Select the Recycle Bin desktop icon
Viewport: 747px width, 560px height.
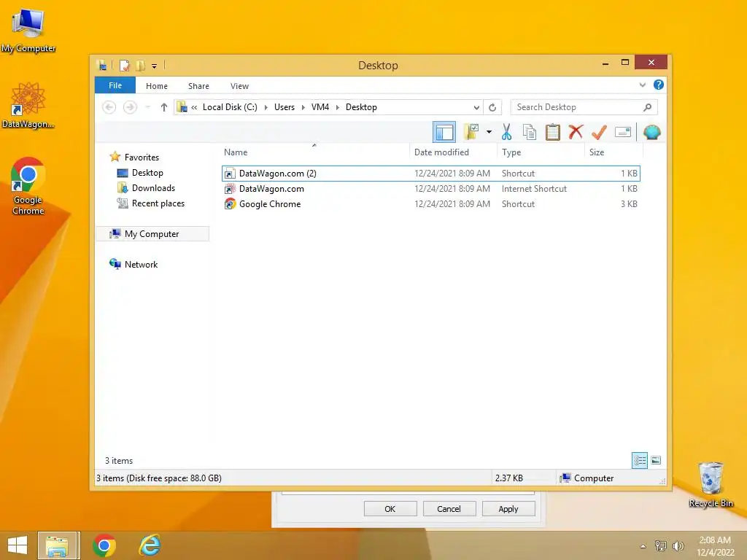(711, 484)
